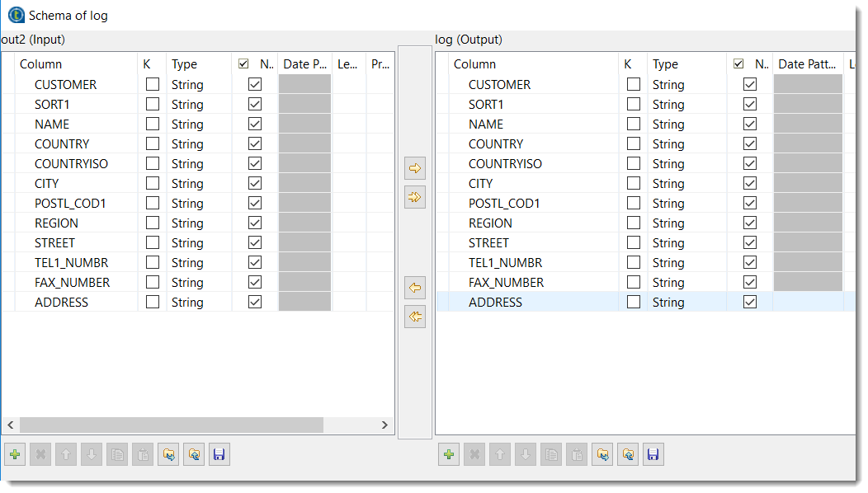Screen dimensions: 868x493
Task: Click the right scroll arrow in input panel
Action: click(384, 425)
